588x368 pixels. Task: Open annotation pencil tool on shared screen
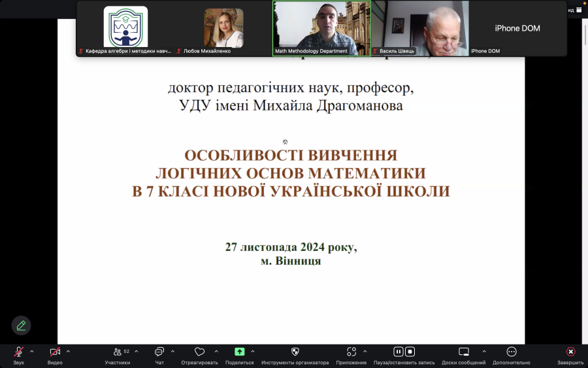pyautogui.click(x=21, y=326)
